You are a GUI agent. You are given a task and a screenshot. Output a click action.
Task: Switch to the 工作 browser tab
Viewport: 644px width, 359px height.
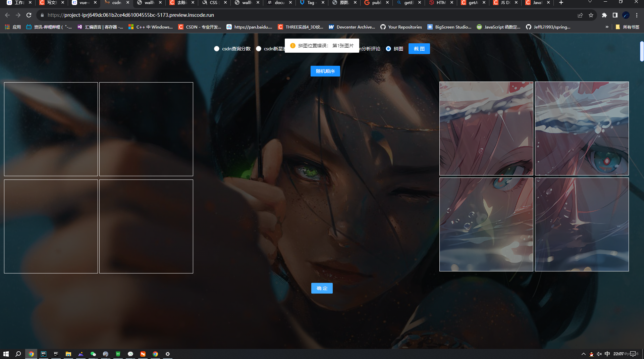(x=18, y=3)
